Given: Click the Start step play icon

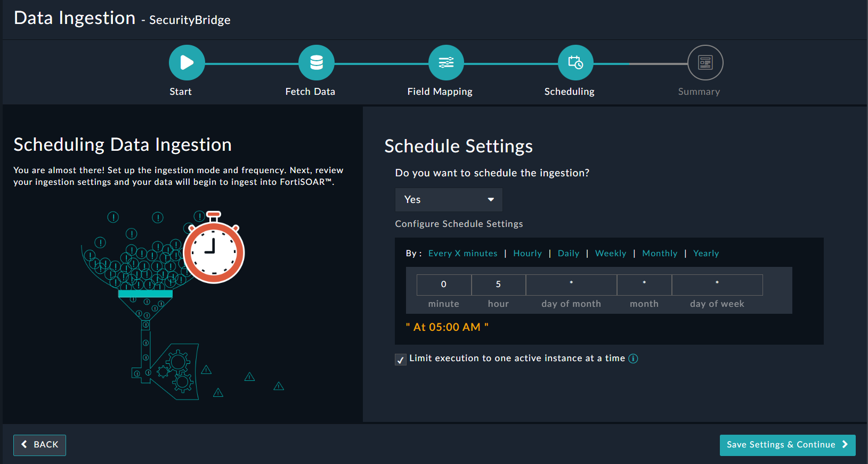Looking at the screenshot, I should click(x=186, y=63).
